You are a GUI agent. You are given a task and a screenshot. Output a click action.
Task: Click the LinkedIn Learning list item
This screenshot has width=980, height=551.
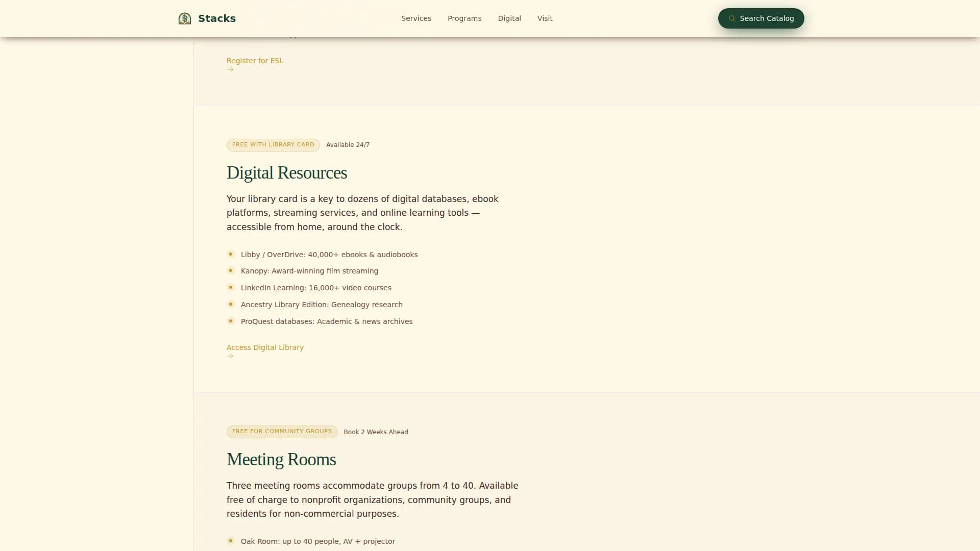[316, 288]
